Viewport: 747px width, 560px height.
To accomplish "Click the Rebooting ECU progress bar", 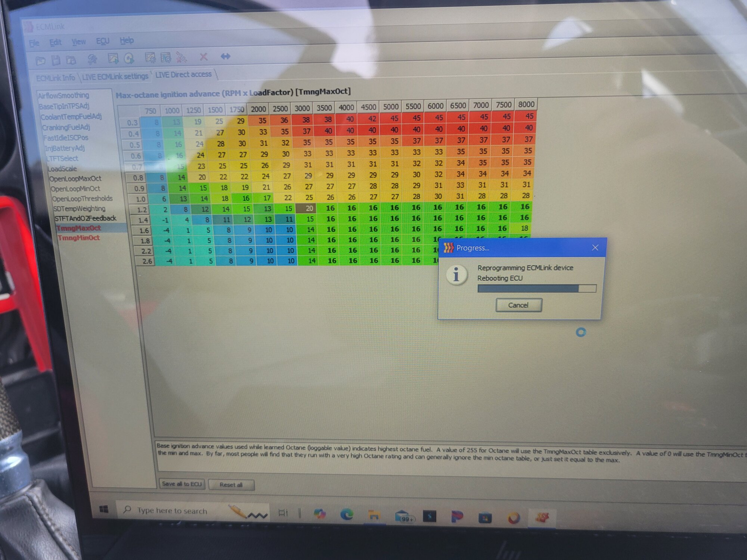I will click(x=537, y=288).
